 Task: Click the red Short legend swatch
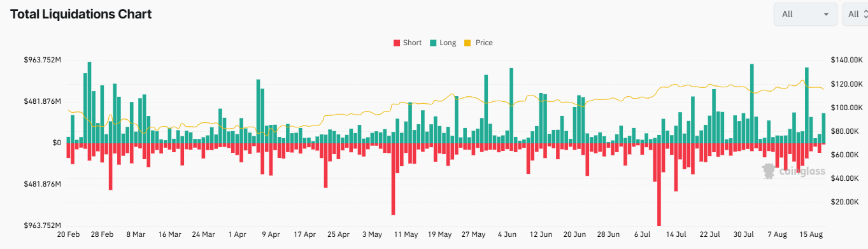(397, 43)
